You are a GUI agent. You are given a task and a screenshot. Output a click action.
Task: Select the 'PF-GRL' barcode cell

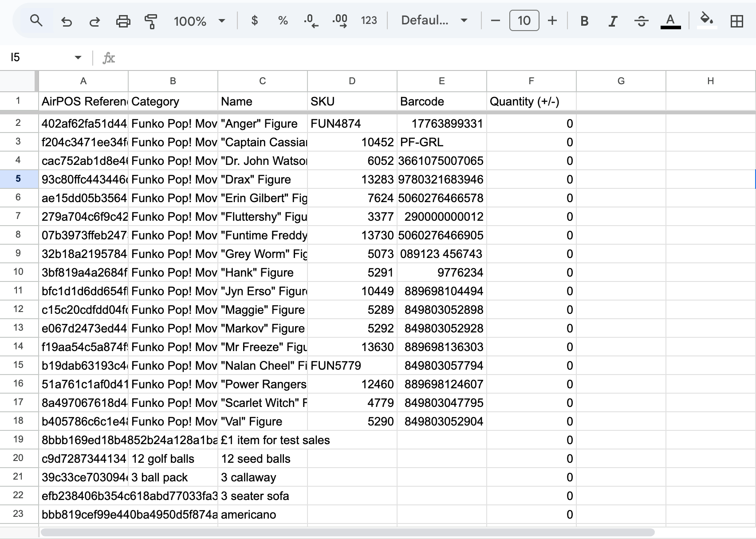442,142
